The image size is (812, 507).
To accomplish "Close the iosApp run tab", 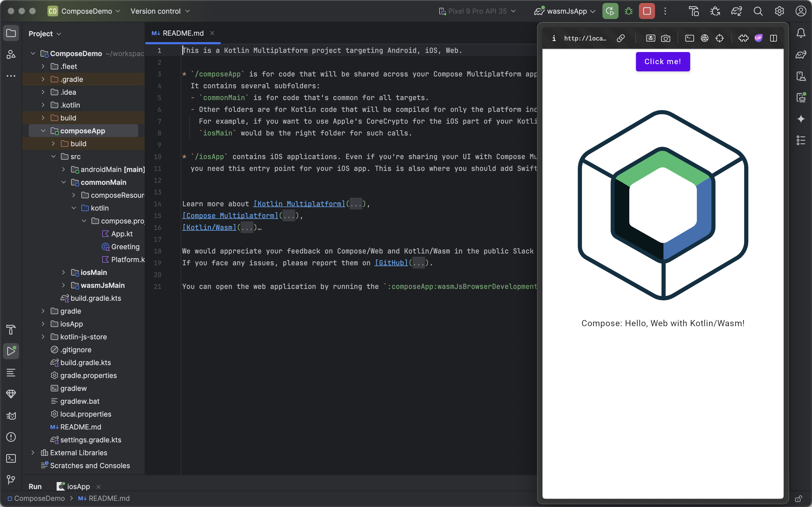I will (x=98, y=487).
